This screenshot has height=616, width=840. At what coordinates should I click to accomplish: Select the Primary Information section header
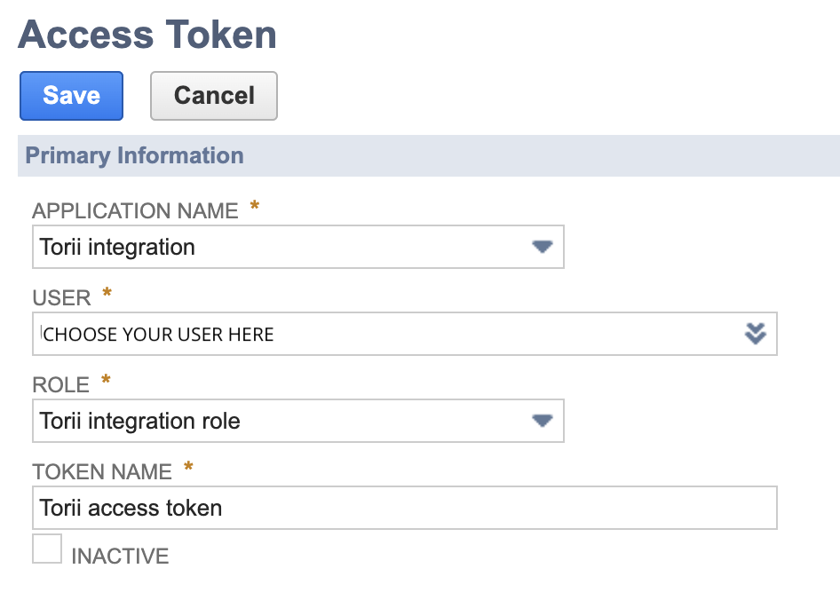tap(135, 155)
